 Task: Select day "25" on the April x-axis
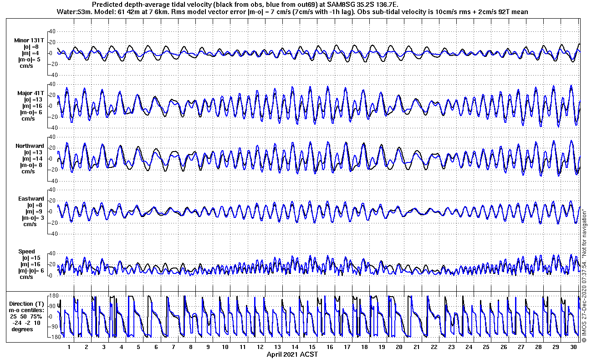486,347
